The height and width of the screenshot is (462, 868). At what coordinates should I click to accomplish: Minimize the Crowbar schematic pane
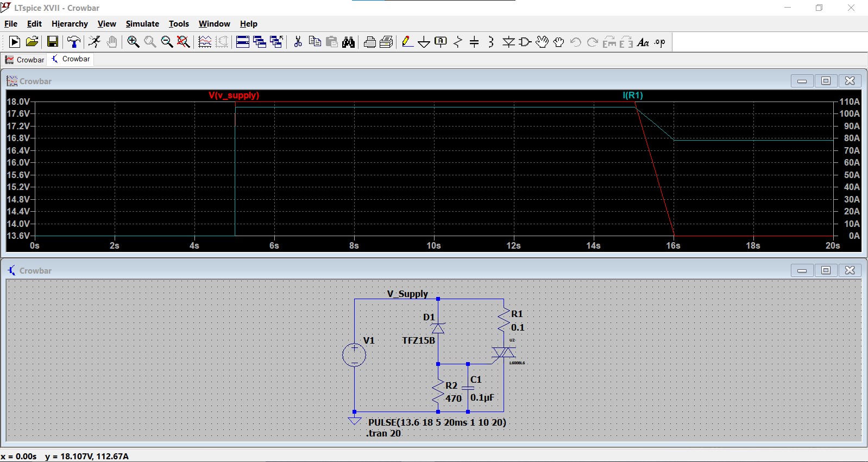coord(802,270)
